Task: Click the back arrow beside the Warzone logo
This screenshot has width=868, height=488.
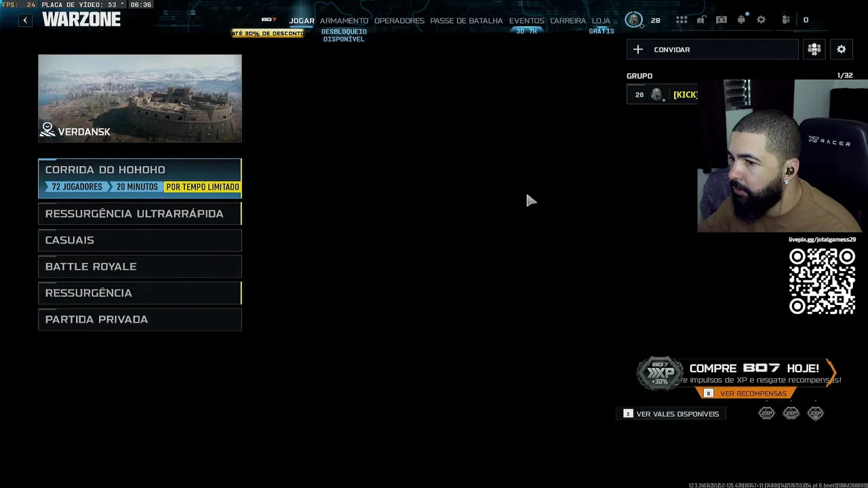Action: [25, 20]
